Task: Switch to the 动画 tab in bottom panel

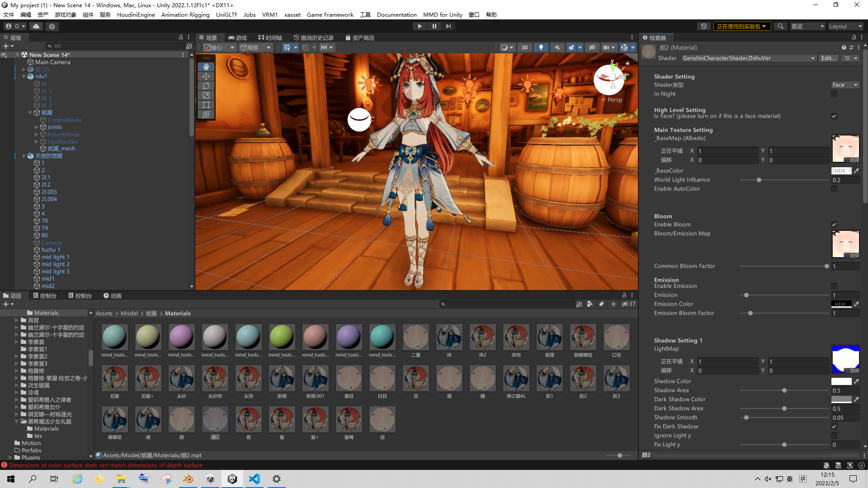Action: point(113,296)
